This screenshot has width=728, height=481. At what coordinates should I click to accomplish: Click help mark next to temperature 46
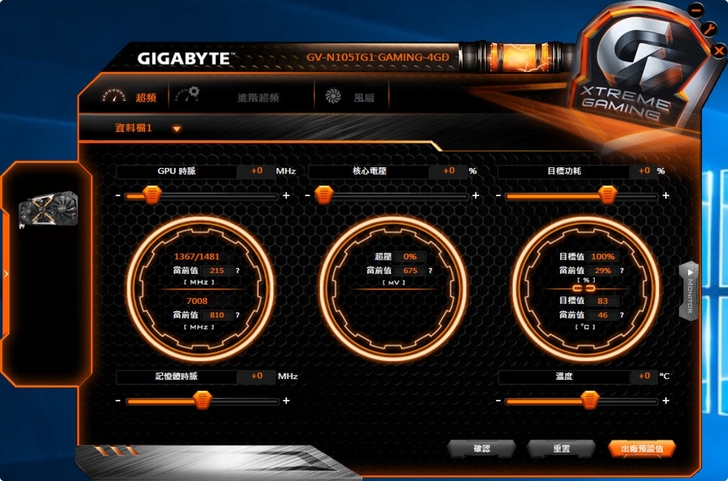[622, 315]
